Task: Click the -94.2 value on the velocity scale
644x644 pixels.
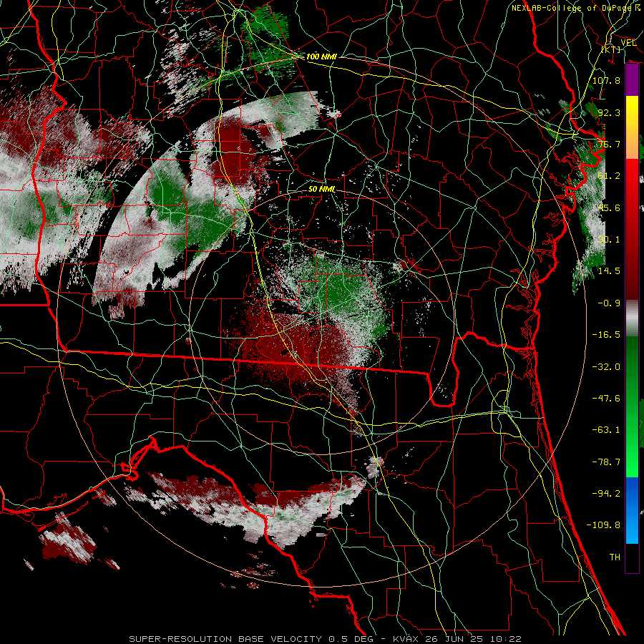Action: tap(606, 494)
